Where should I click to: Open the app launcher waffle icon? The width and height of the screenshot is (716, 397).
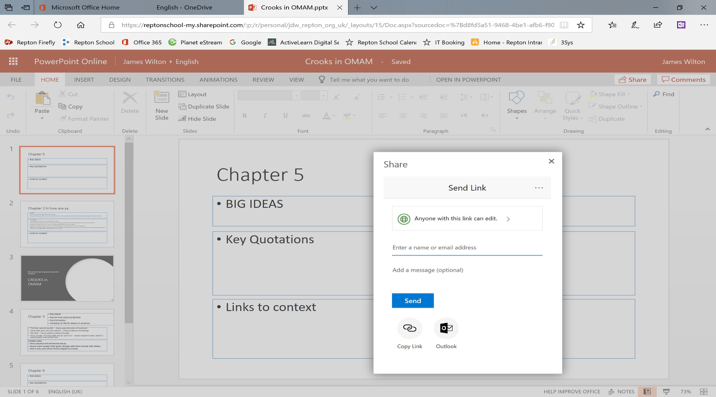tap(13, 61)
